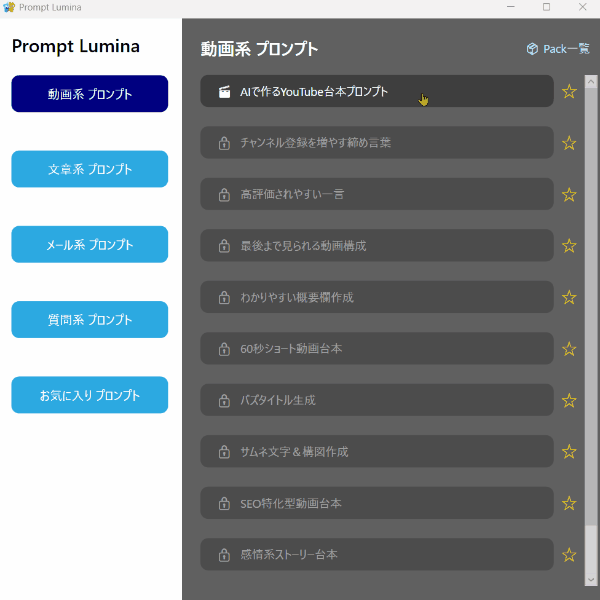This screenshot has width=600, height=600.
Task: Choose the わかりやすい概要欄作成 prompt
Action: click(377, 297)
